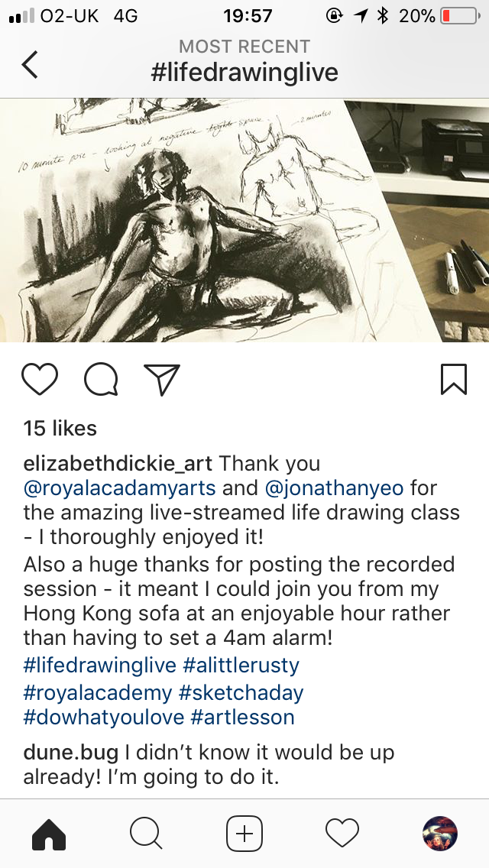Create a new post with plus icon
Viewport: 489px width, 868px height.
click(x=244, y=834)
